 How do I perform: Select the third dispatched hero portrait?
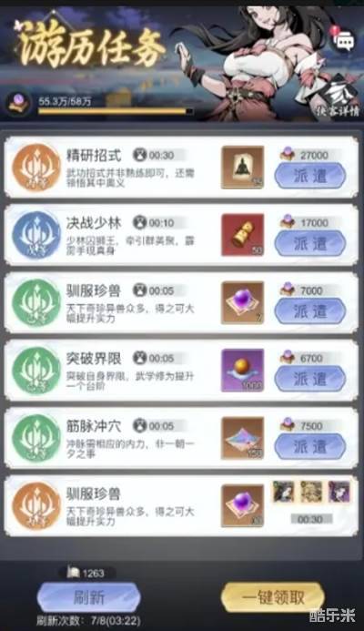pos(339,492)
